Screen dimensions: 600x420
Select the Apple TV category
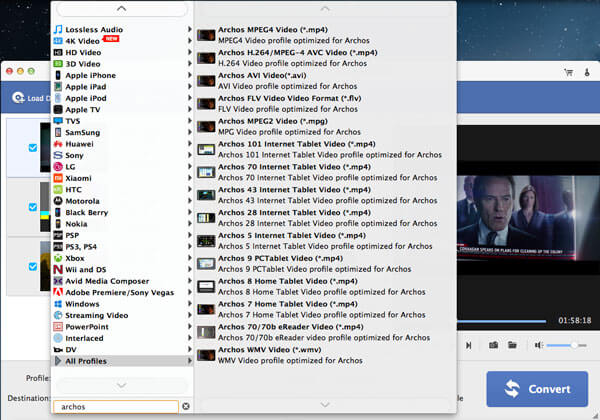pos(122,109)
